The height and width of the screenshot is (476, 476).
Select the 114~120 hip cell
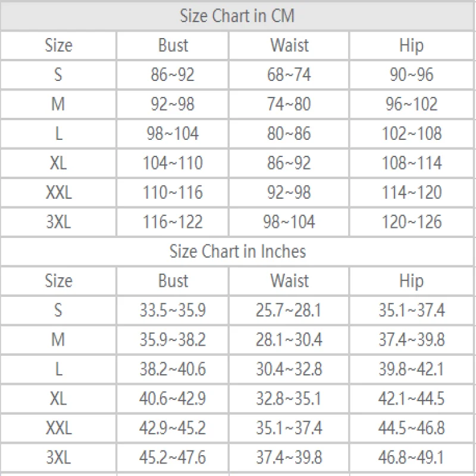tap(412, 193)
